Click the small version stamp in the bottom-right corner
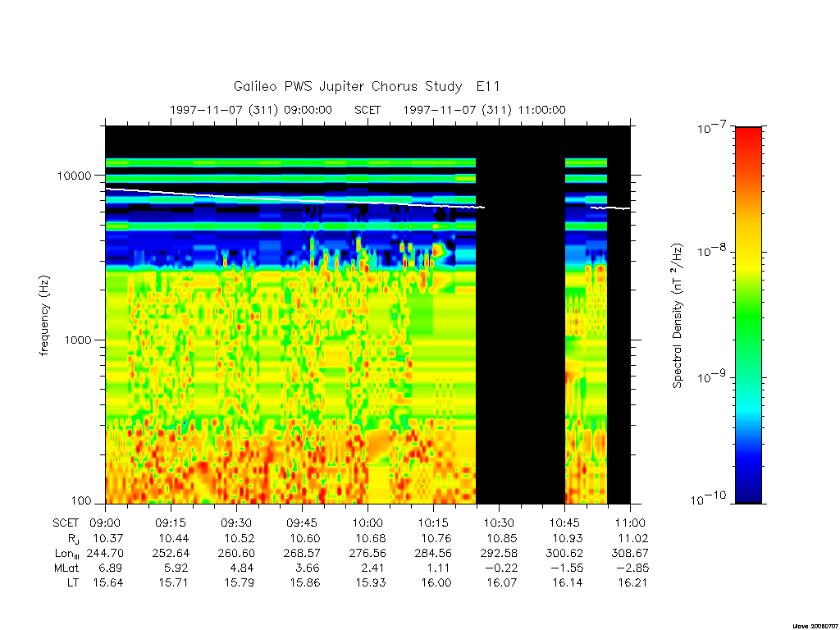The width and height of the screenshot is (840, 630). tap(814, 625)
